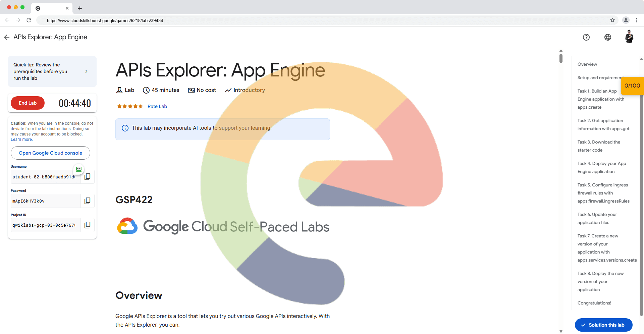Copy the Password value

coord(88,201)
